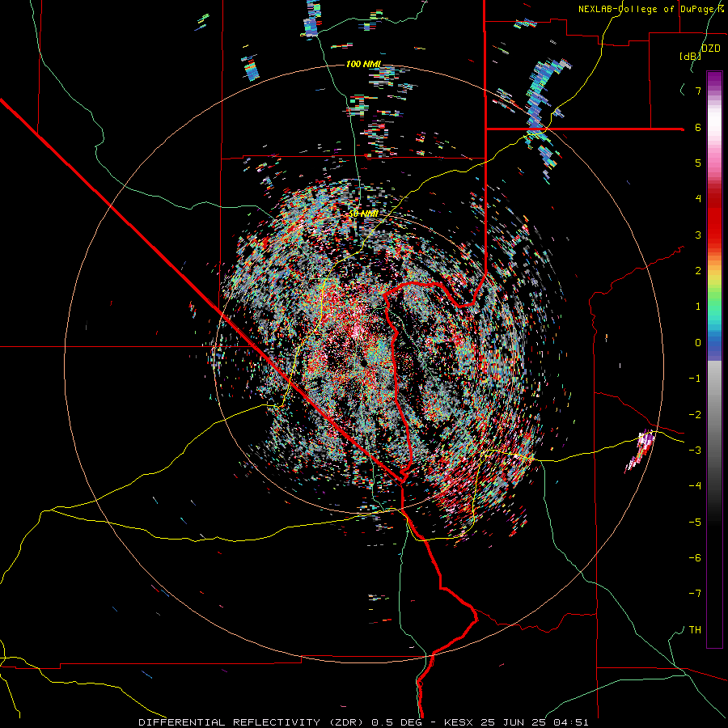728x728 pixels.
Task: Click the purple top band of the color bar
Action: [714, 80]
